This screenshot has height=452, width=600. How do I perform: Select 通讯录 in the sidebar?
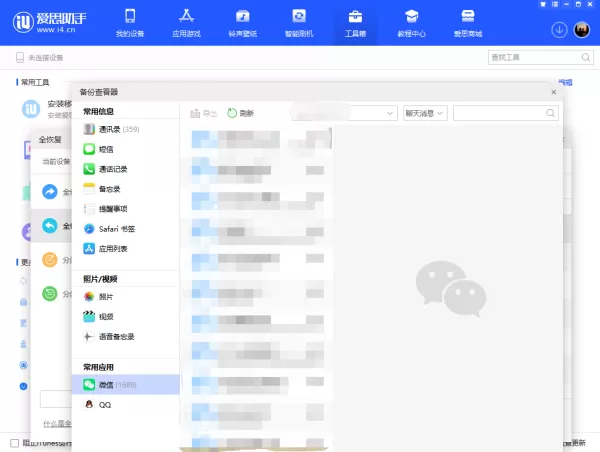pyautogui.click(x=126, y=129)
